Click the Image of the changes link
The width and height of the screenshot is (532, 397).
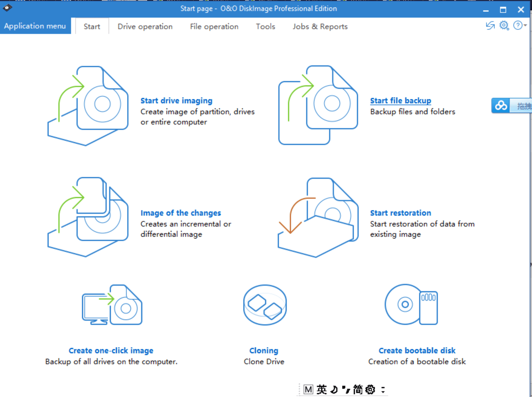tap(181, 213)
